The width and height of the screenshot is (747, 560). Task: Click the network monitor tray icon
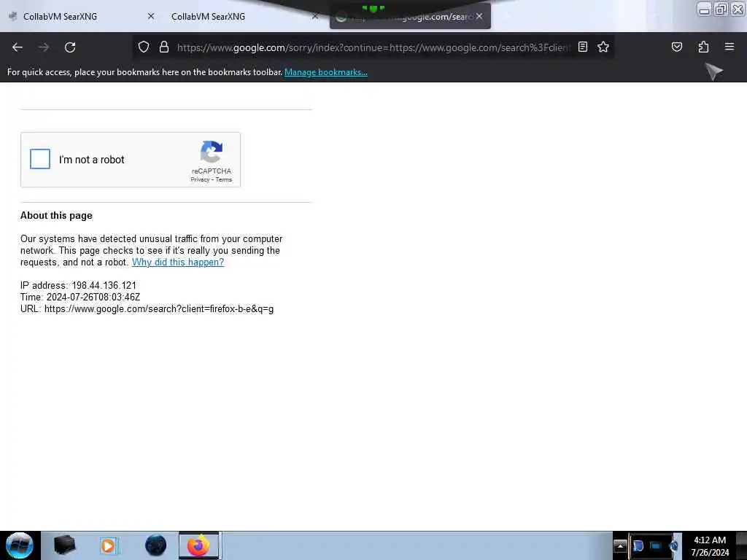[656, 546]
